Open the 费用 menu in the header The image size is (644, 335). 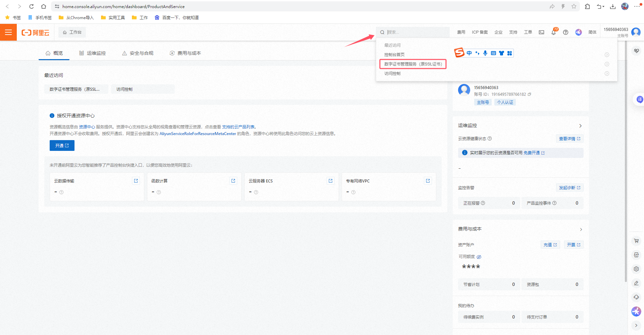461,32
